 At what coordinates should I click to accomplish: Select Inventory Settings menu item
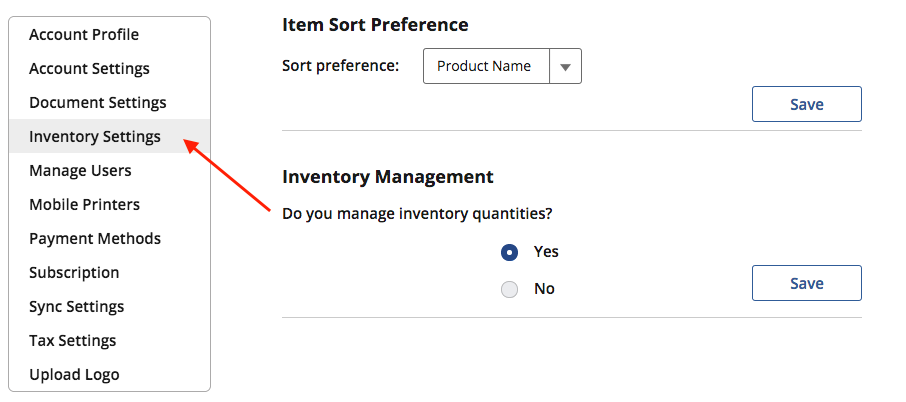pyautogui.click(x=95, y=137)
